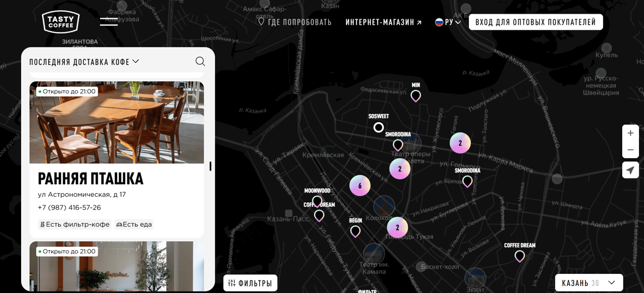Click the Театр им. Камала landmark icon

click(x=374, y=254)
